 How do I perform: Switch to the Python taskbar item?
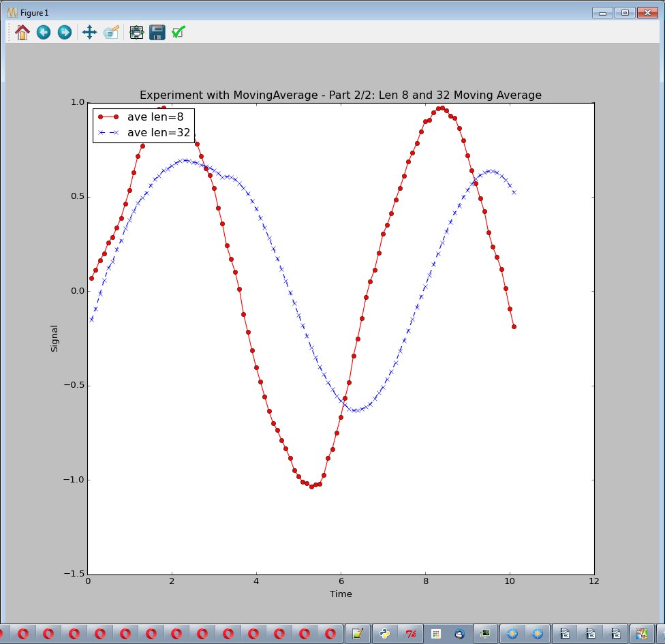385,634
